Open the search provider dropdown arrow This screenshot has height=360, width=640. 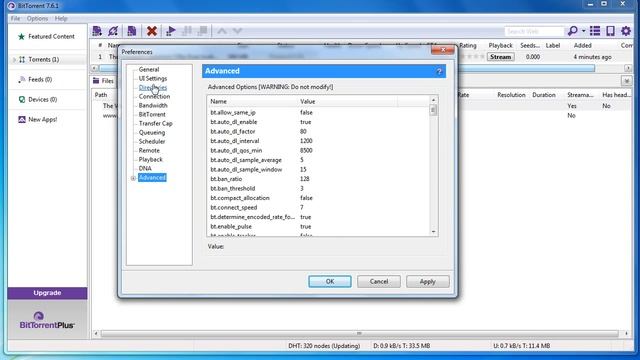click(583, 31)
